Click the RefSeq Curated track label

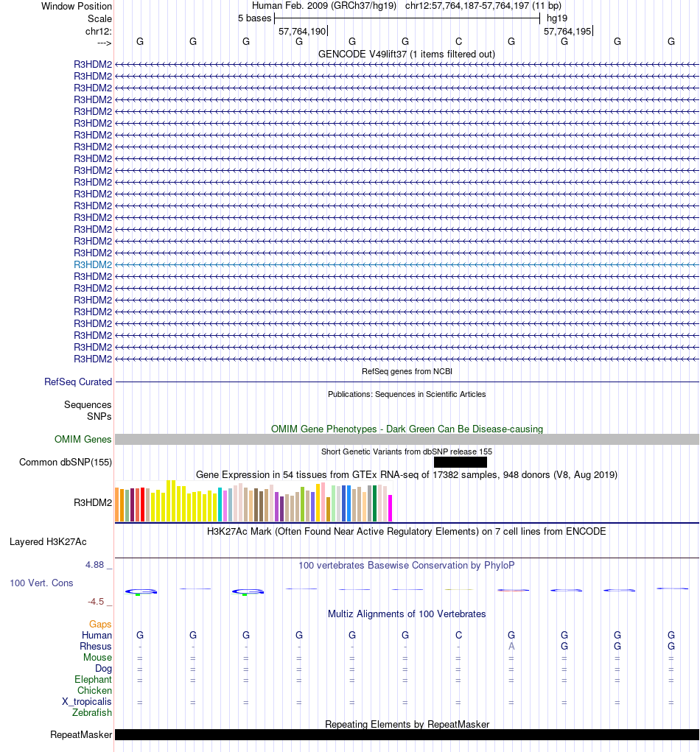(x=77, y=382)
